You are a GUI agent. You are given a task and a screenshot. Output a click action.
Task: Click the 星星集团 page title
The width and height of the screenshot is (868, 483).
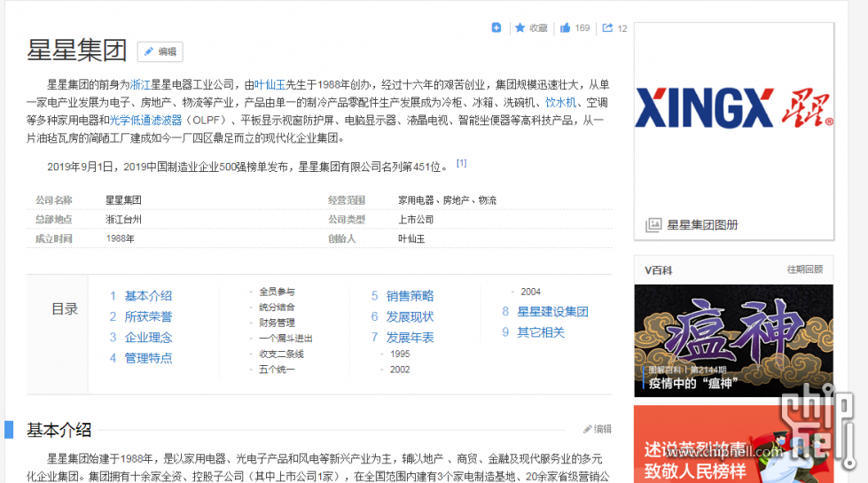pyautogui.click(x=76, y=50)
